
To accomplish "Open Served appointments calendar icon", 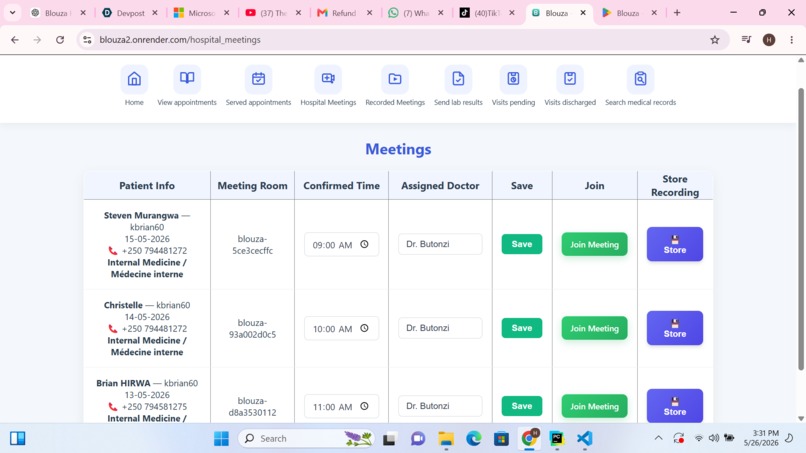I will tap(258, 79).
